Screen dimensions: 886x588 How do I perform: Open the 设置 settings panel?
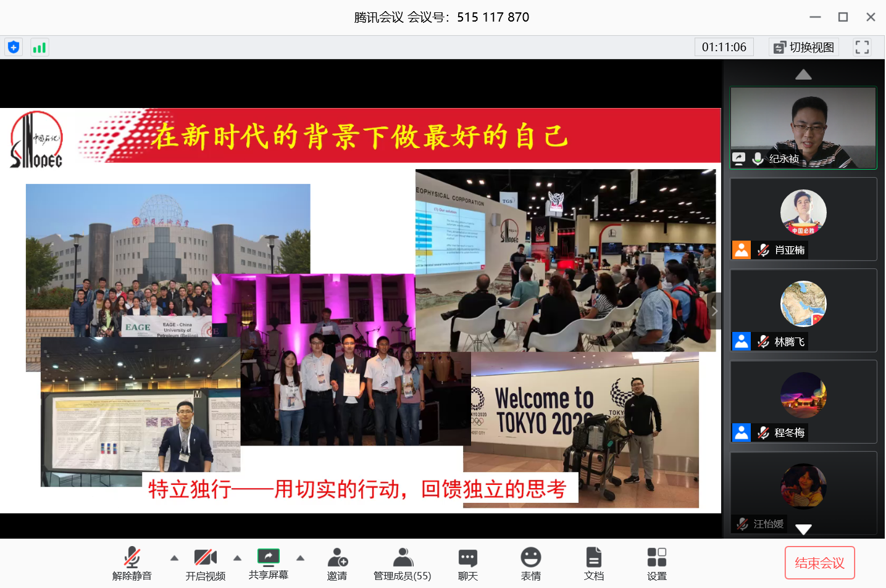coord(656,563)
